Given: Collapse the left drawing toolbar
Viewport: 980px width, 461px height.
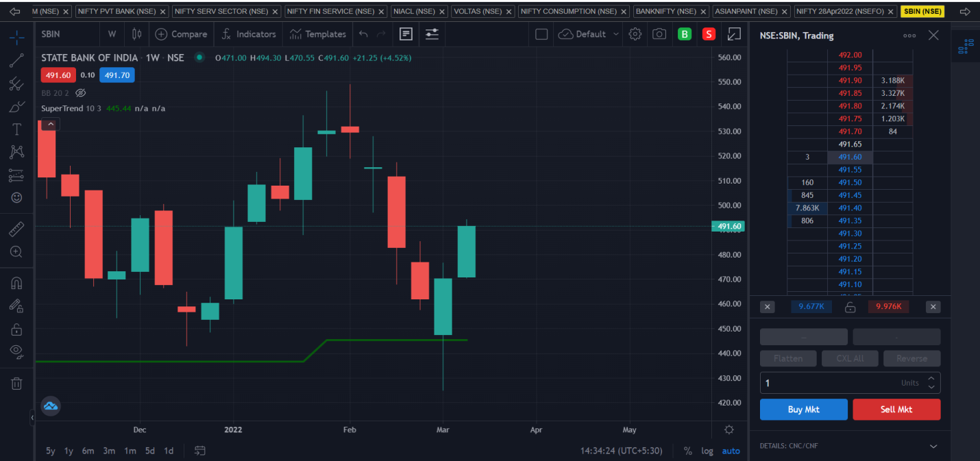Looking at the screenshot, I should 32,416.
